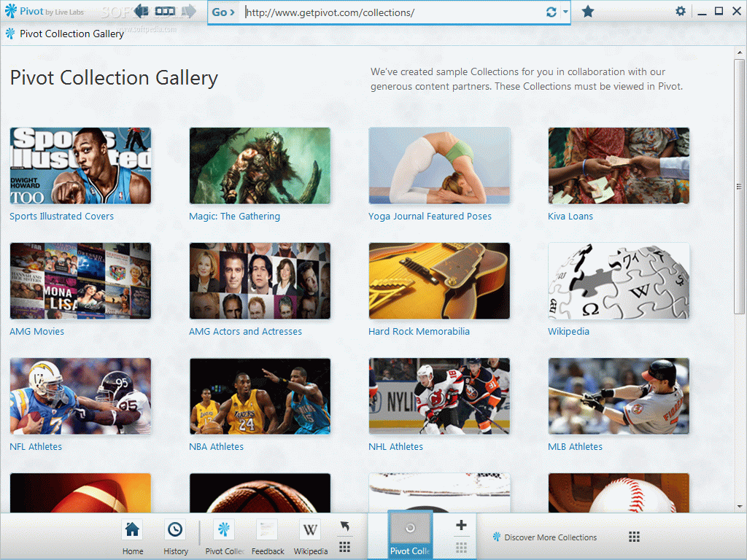Show all favorites with the grid icon
747x560 pixels.
[344, 547]
